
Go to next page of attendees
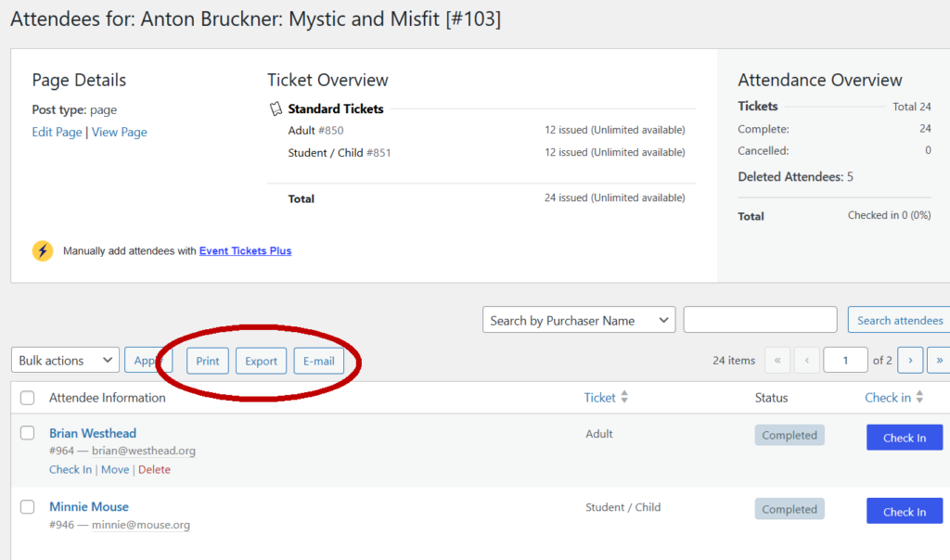910,360
